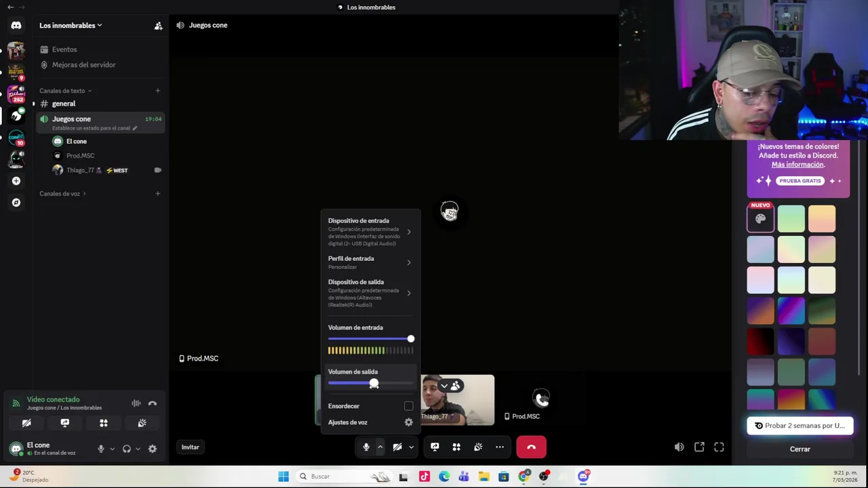This screenshot has width=868, height=488.
Task: Select the Juegos cone voice channel
Action: [100, 122]
